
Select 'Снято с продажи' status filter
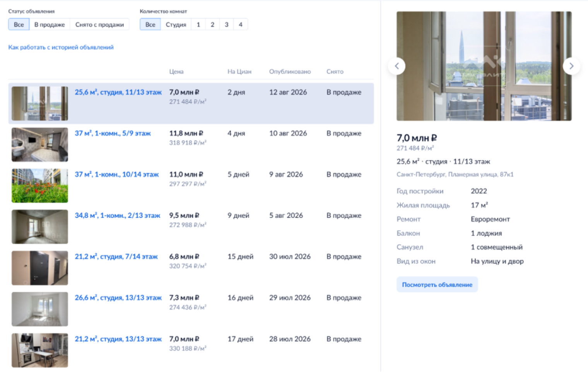coord(99,24)
